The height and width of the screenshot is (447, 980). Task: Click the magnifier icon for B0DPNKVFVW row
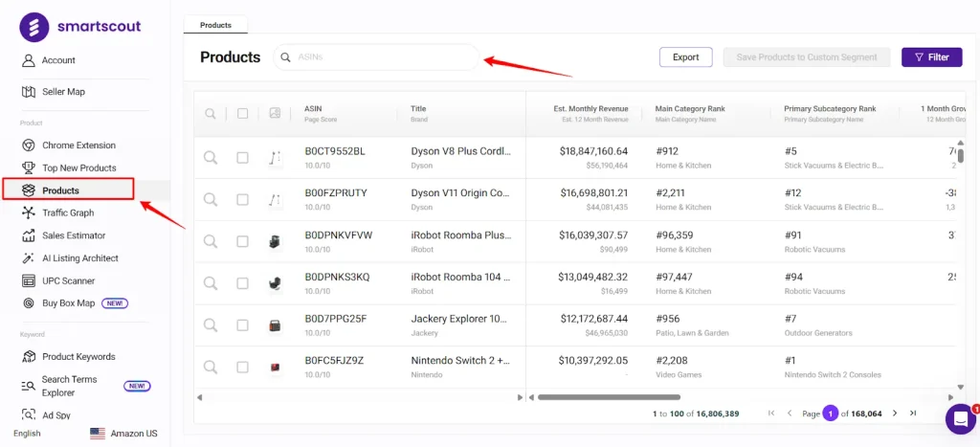coord(211,241)
